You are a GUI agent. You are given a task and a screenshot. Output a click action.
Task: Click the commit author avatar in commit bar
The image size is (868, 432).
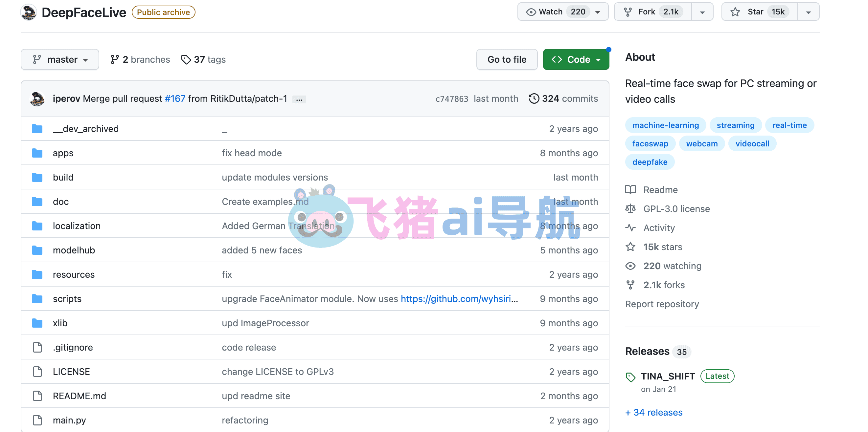tap(37, 99)
